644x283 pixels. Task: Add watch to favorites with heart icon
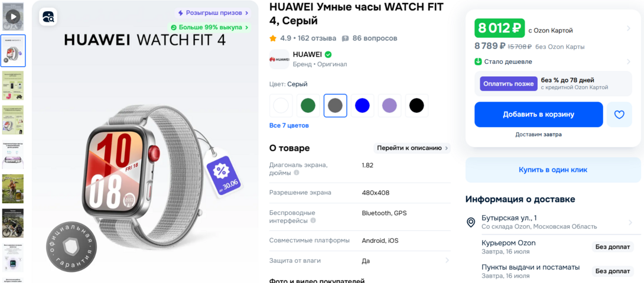(619, 115)
